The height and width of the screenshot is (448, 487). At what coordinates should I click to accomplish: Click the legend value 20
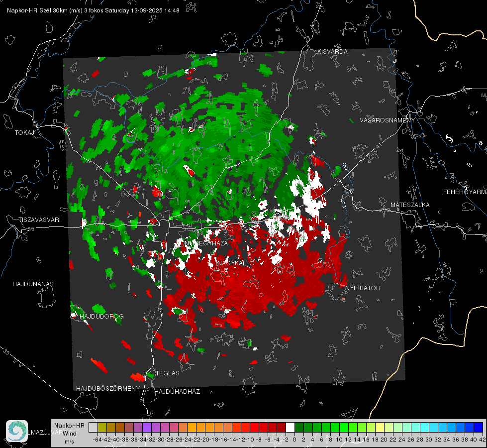coord(384,440)
